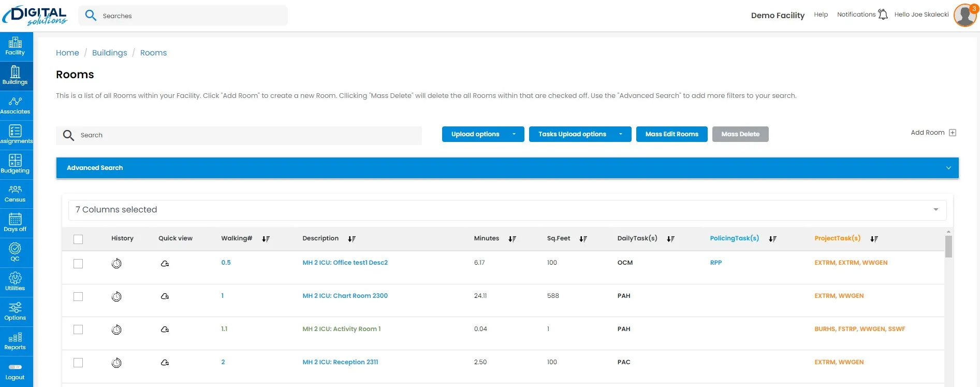
Task: Open quick view for Reception 2311 row
Action: click(x=165, y=363)
